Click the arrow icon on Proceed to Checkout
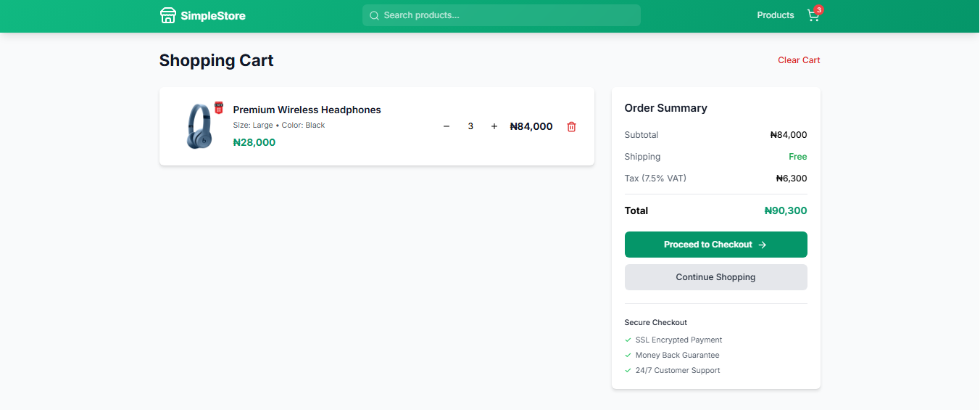The width and height of the screenshot is (980, 410). click(x=763, y=245)
